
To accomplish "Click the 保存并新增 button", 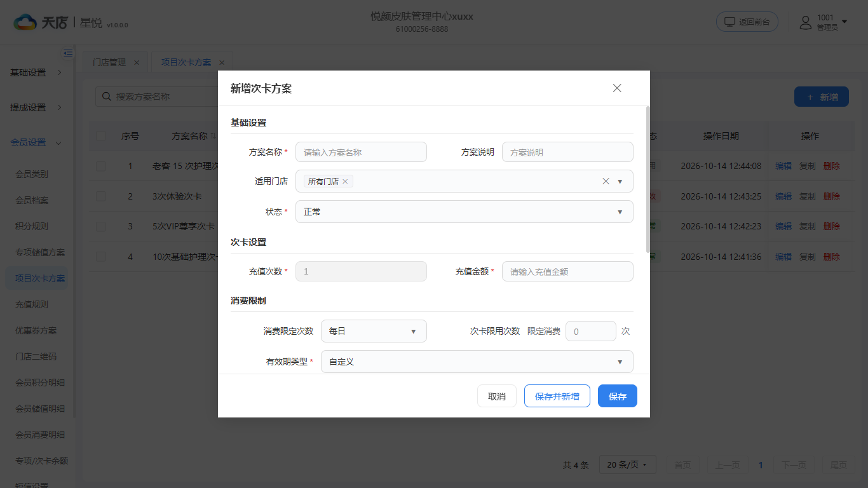I will click(x=557, y=396).
